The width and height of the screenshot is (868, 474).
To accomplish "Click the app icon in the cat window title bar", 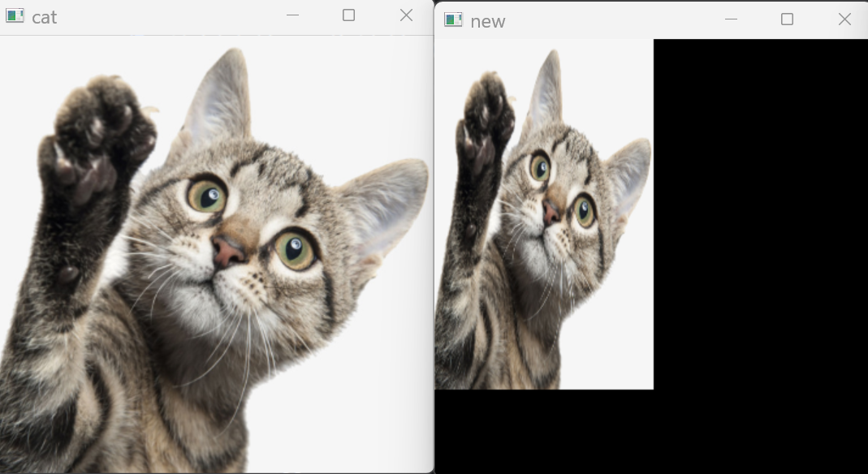I will tap(15, 15).
